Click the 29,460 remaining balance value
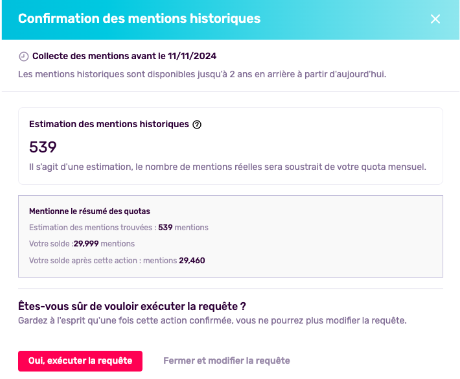The image size is (460, 379). [192, 260]
